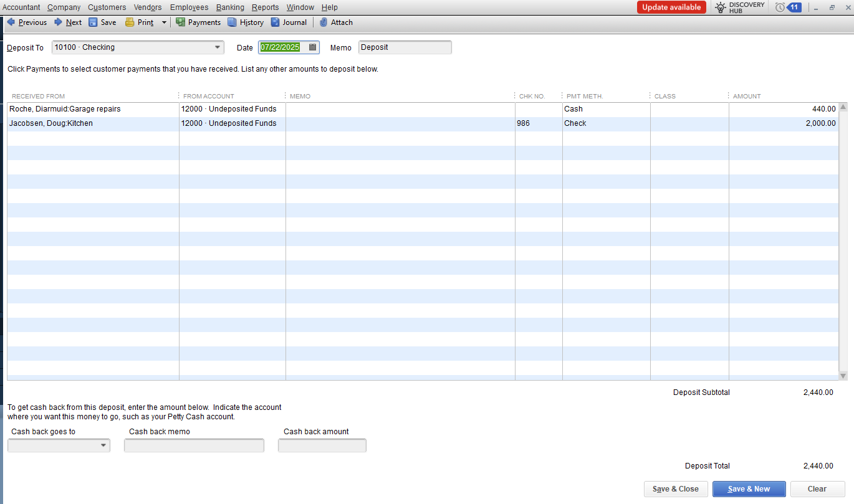This screenshot has height=504, width=854.
Task: Open the Employees menu
Action: coord(189,7)
